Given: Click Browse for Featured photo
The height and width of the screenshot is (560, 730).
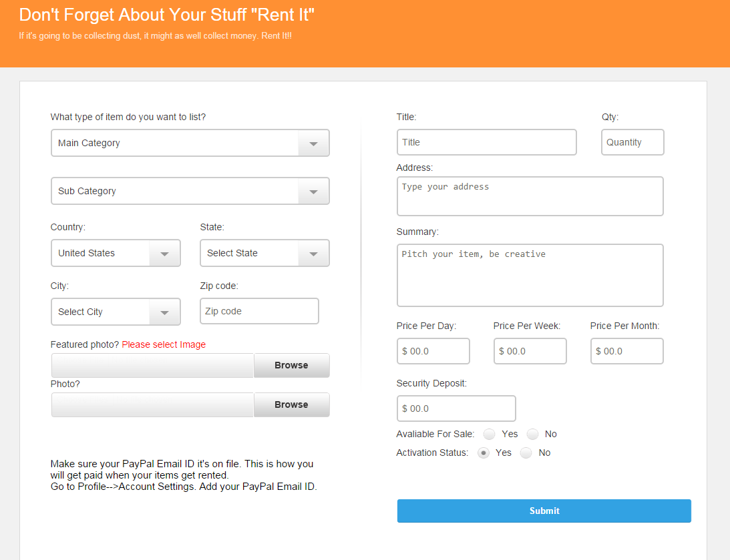Looking at the screenshot, I should point(291,365).
